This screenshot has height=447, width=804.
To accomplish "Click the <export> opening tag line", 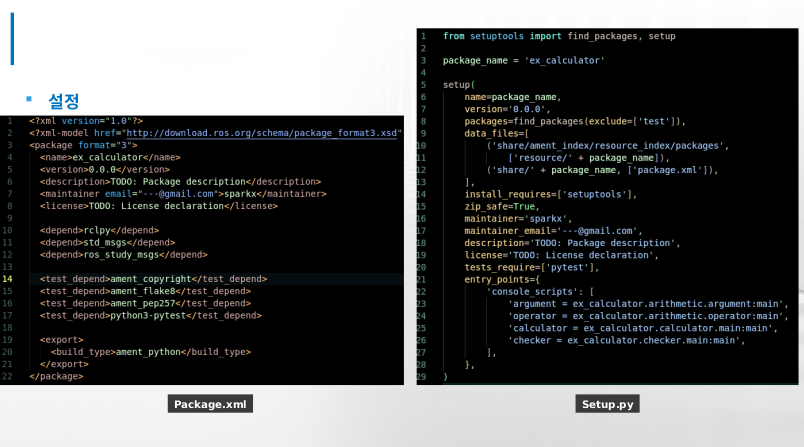I will [62, 340].
